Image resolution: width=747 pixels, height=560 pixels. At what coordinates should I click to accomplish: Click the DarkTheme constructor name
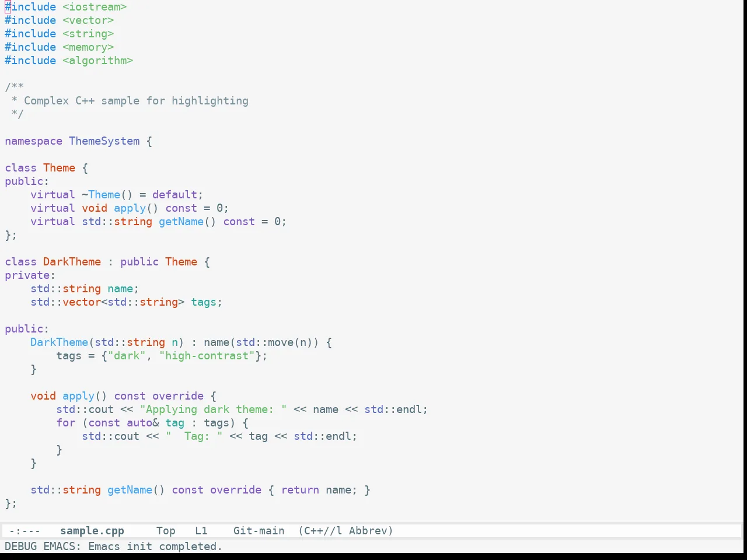[60, 342]
